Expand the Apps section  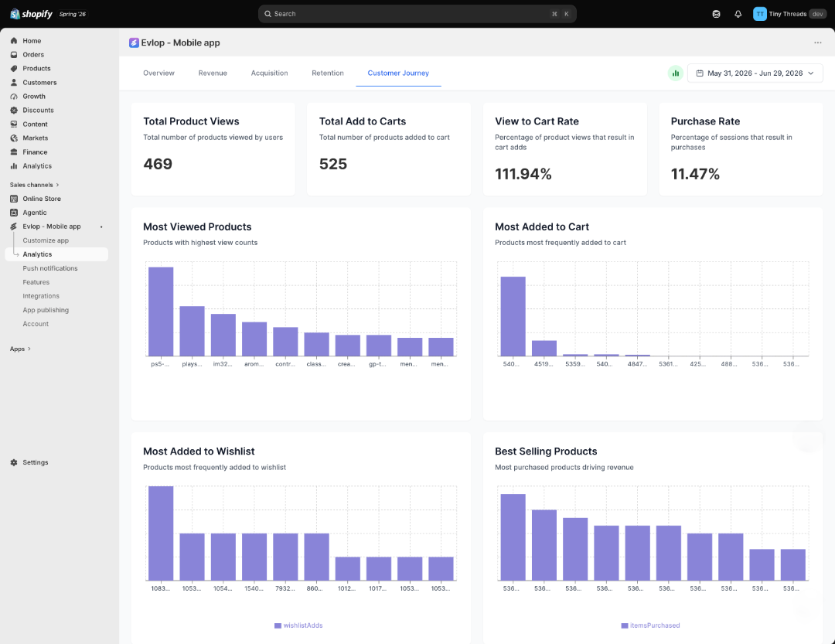point(20,349)
